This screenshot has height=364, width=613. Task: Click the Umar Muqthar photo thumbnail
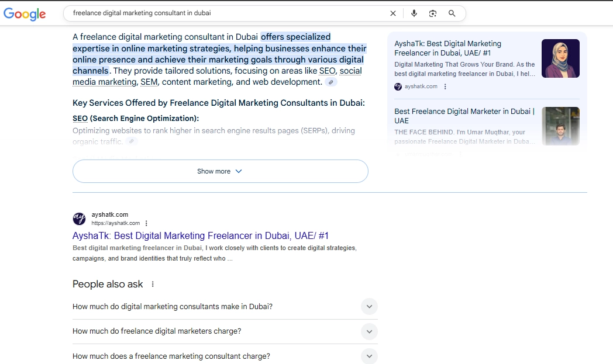tap(560, 126)
